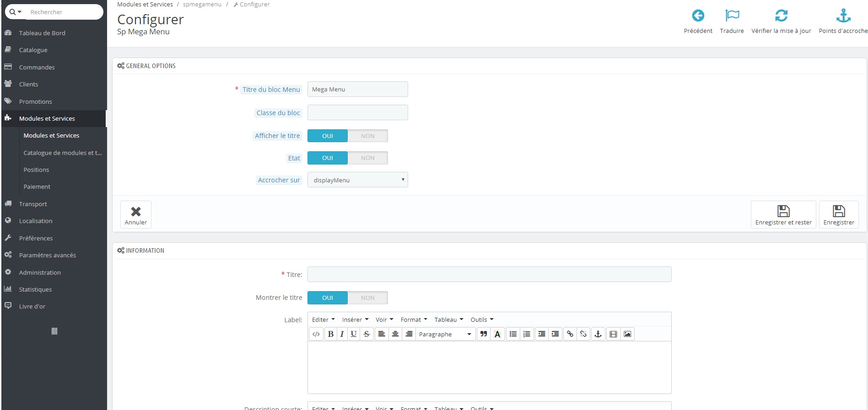This screenshot has width=868, height=410.
Task: Set Montrer le titre to OUI
Action: (x=328, y=298)
